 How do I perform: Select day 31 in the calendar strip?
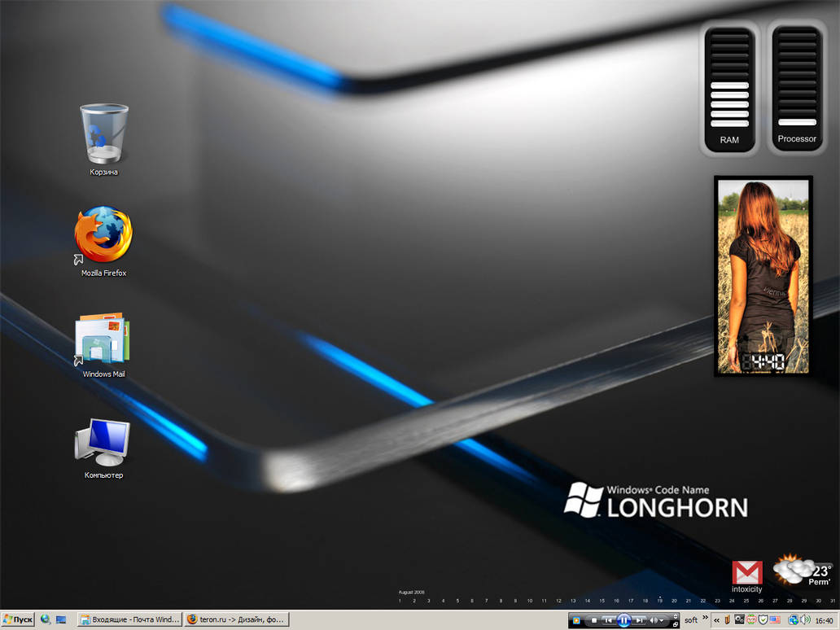pos(833,601)
